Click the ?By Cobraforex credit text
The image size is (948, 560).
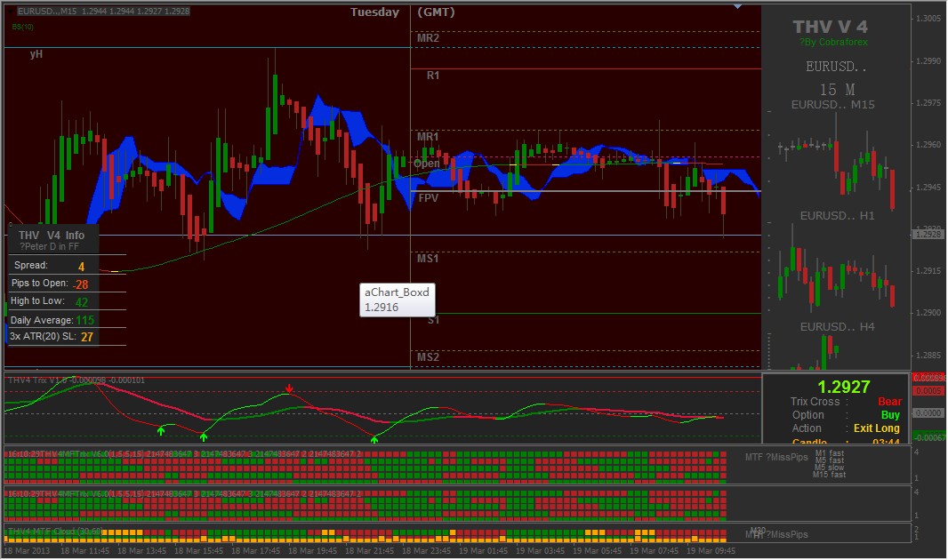(833, 42)
